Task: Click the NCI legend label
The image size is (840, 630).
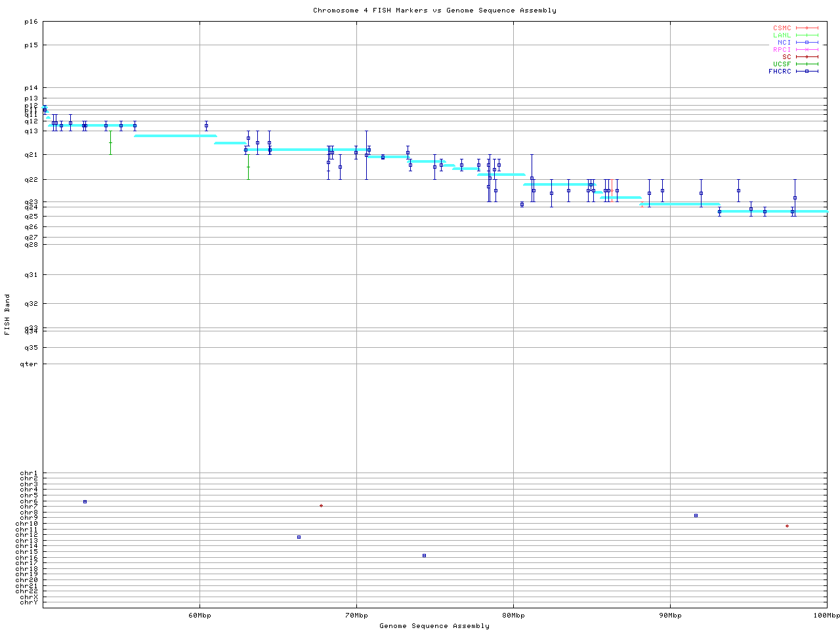Action: click(x=784, y=42)
